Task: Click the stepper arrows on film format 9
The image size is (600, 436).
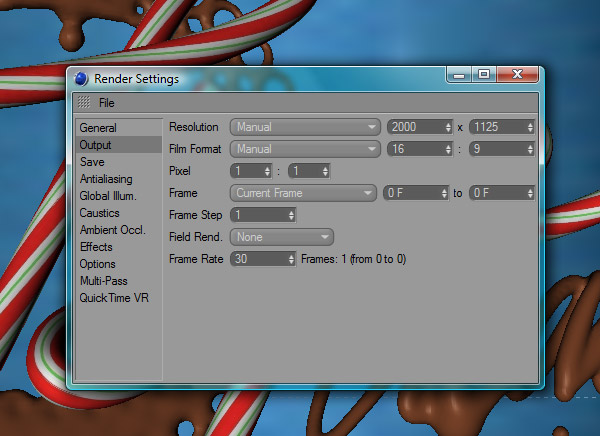Action: pyautogui.click(x=530, y=149)
